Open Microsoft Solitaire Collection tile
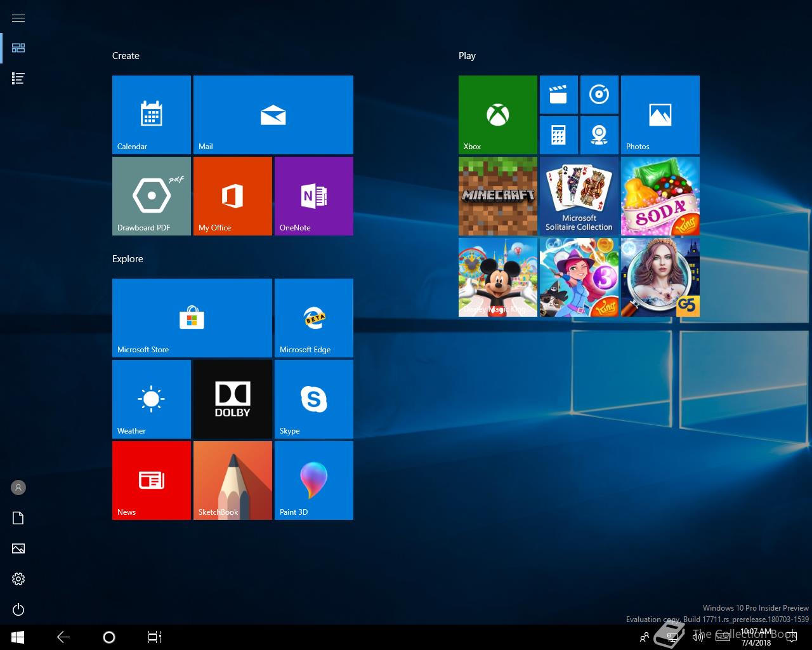 click(579, 196)
